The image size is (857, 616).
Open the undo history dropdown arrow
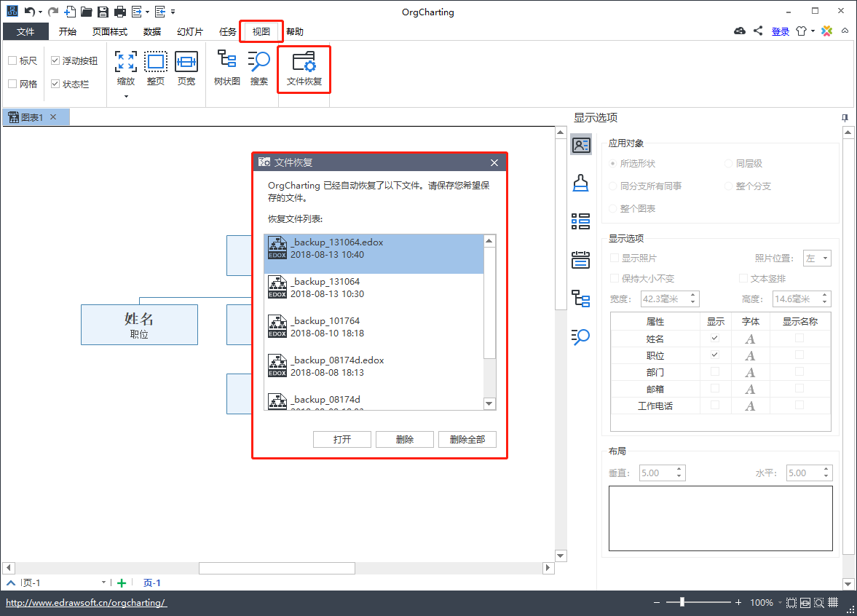[40, 12]
